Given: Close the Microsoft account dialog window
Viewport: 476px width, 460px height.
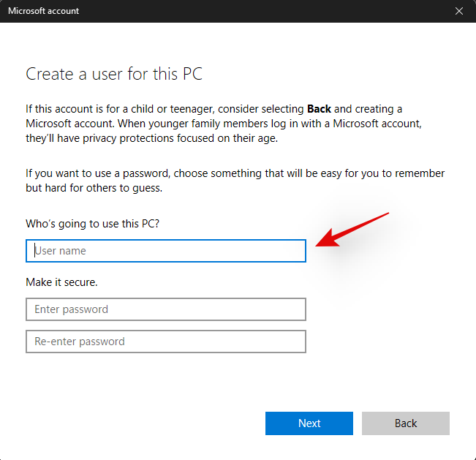Looking at the screenshot, I should 459,11.
